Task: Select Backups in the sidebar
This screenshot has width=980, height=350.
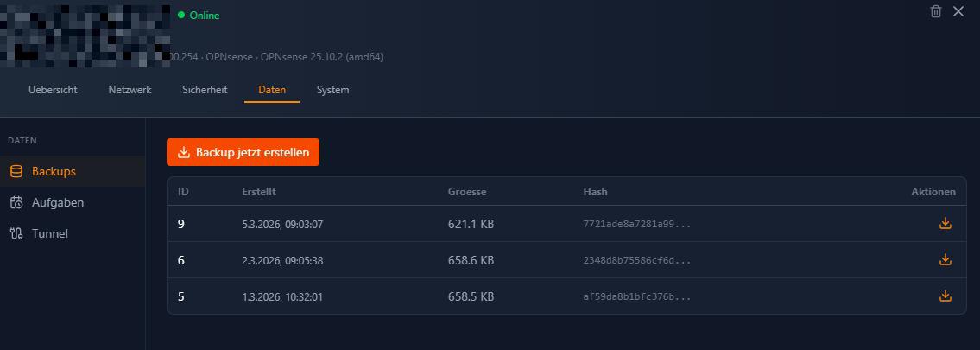Action: (73, 171)
